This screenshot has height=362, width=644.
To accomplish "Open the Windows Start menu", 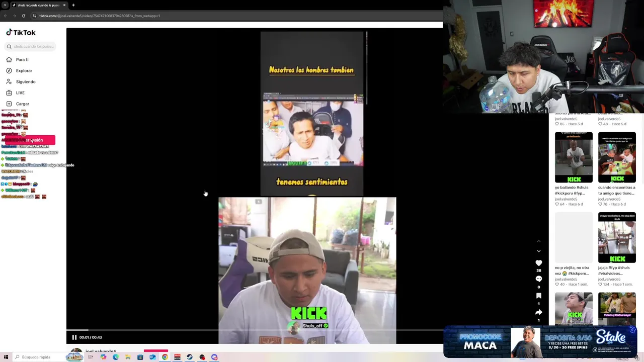I will tap(5, 357).
